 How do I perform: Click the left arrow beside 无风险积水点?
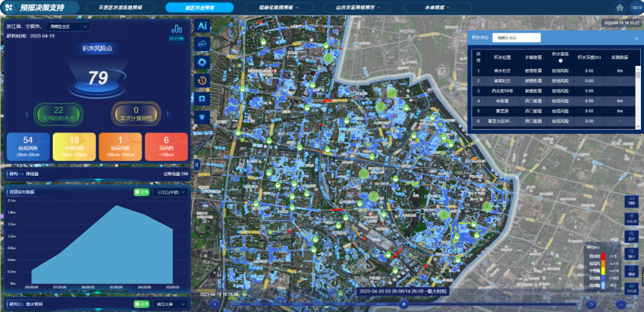pos(27,114)
